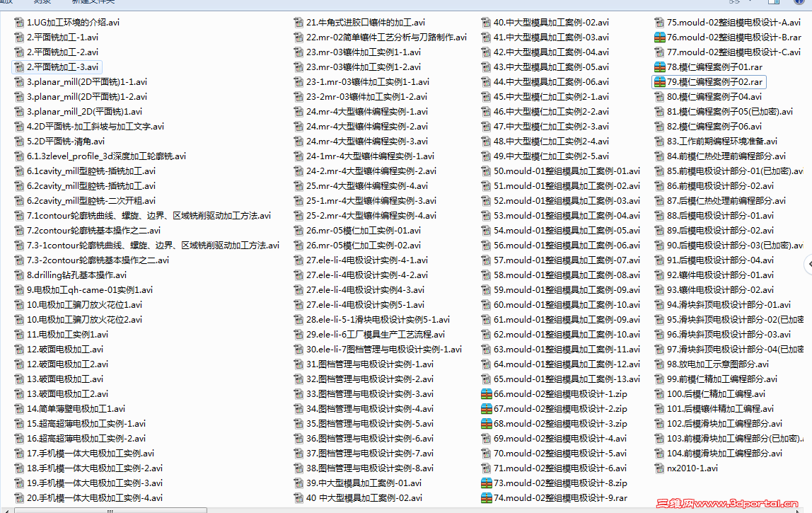Click file name 47.中大型模仁加工实例2-3.avi
The width and height of the screenshot is (812, 513).
click(x=551, y=127)
